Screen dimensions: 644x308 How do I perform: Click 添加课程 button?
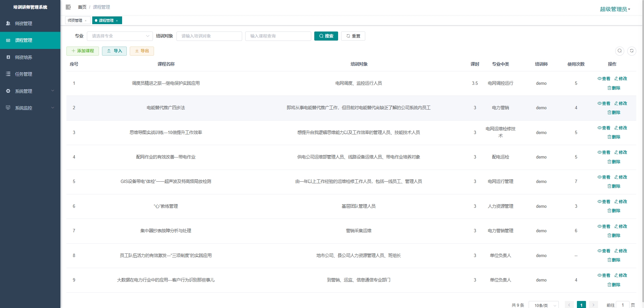(x=83, y=51)
